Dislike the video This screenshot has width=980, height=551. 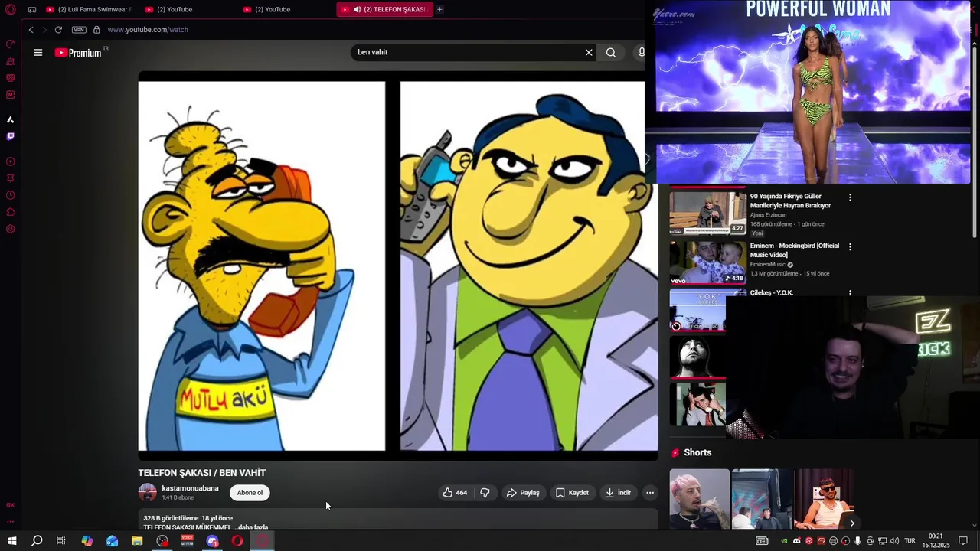[x=485, y=493]
